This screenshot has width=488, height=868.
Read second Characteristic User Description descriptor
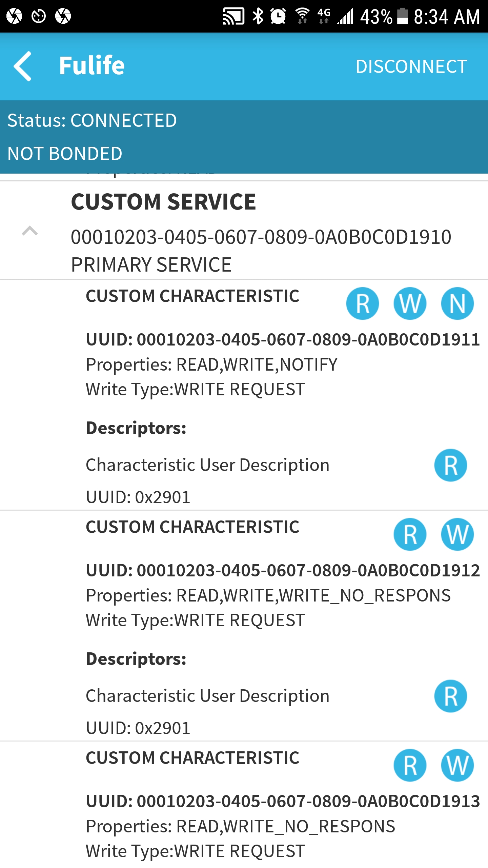click(450, 696)
